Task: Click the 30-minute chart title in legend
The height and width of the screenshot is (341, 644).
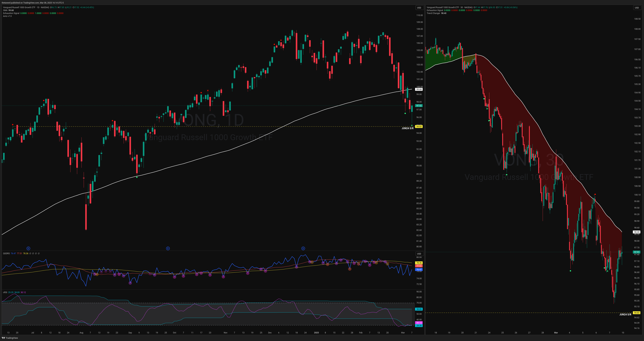Action: [450, 7]
